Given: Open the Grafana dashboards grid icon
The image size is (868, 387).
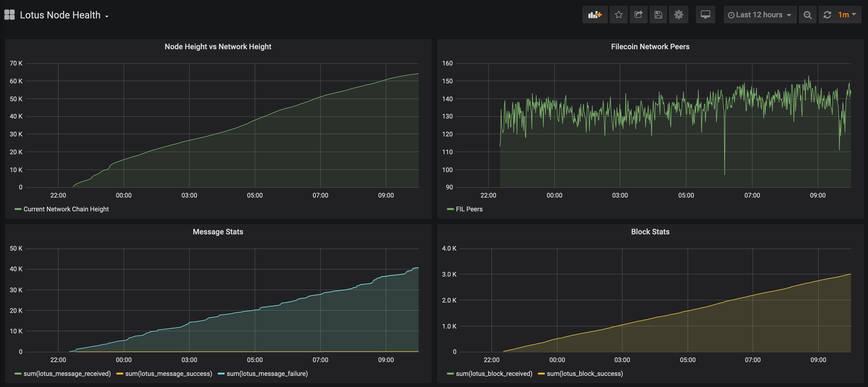Looking at the screenshot, I should click(9, 15).
